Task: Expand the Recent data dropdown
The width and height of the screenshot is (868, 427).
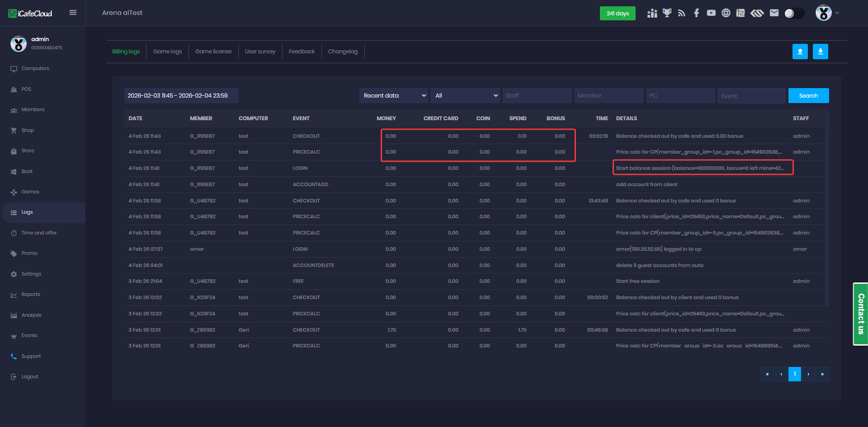Action: (394, 96)
